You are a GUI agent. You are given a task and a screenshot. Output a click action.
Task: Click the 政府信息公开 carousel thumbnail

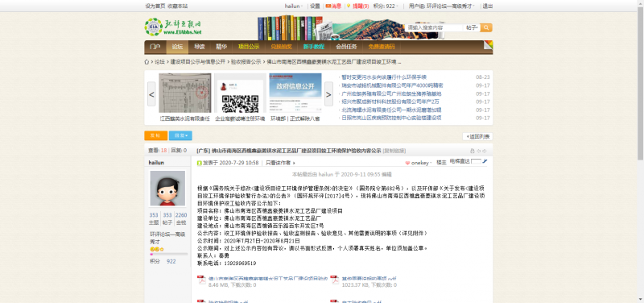(x=295, y=93)
